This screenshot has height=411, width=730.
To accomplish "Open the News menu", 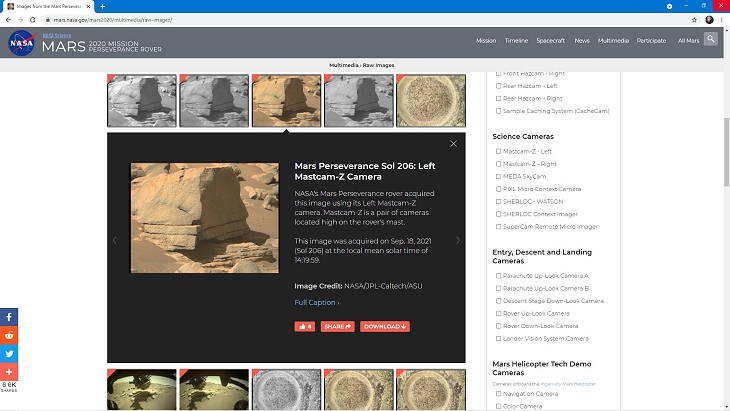I will (582, 40).
